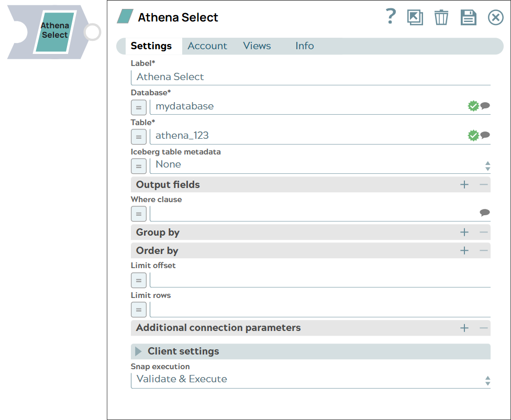Open the Iceberg table metadata dropdown
This screenshot has height=420, width=511.
487,165
